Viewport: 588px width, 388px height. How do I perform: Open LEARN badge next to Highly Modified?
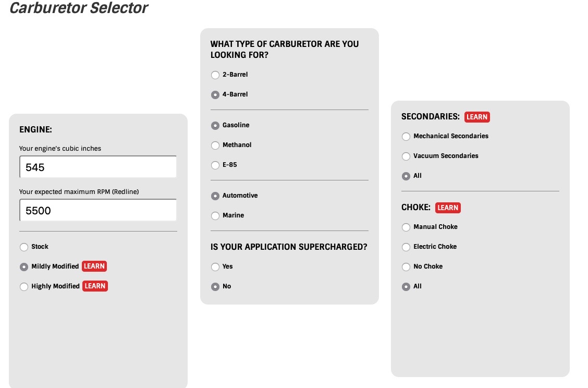95,286
